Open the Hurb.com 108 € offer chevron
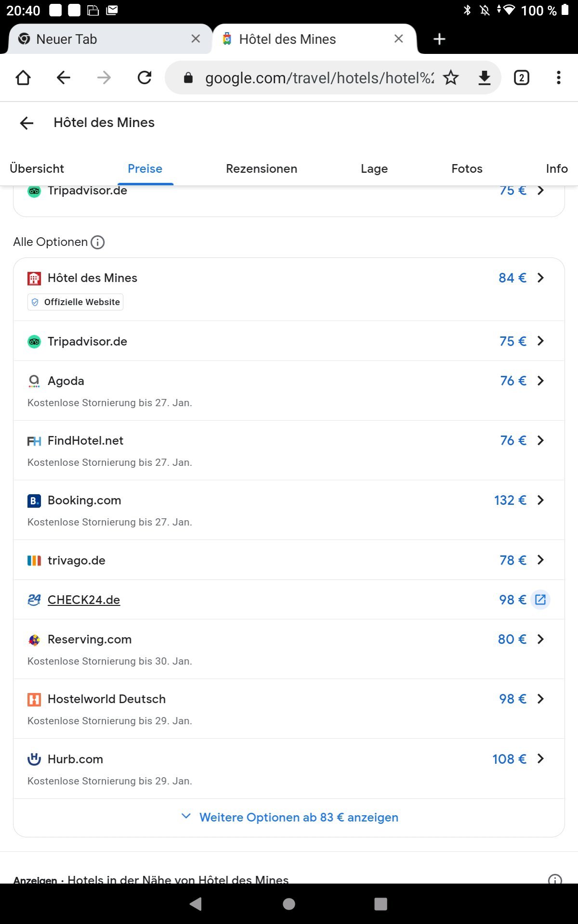 pyautogui.click(x=540, y=758)
